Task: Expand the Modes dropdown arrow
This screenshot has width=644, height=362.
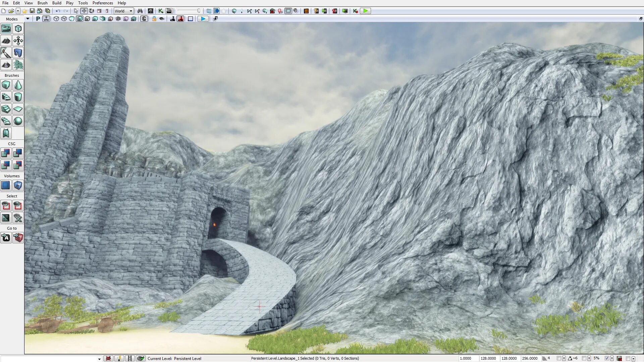Action: pyautogui.click(x=28, y=19)
